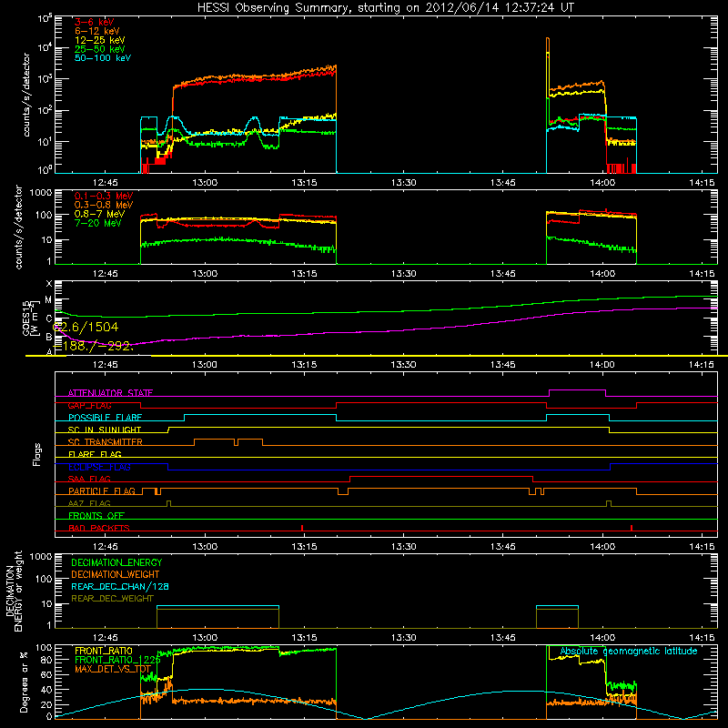
Task: Click the BAD_PACKETS red spike near 13:15
Action: click(302, 528)
